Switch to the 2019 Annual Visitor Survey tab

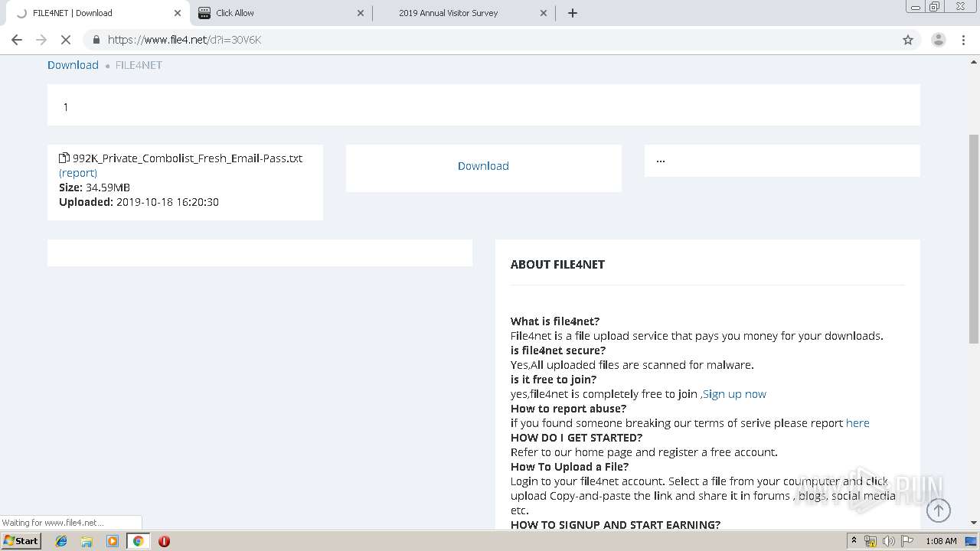(x=462, y=13)
